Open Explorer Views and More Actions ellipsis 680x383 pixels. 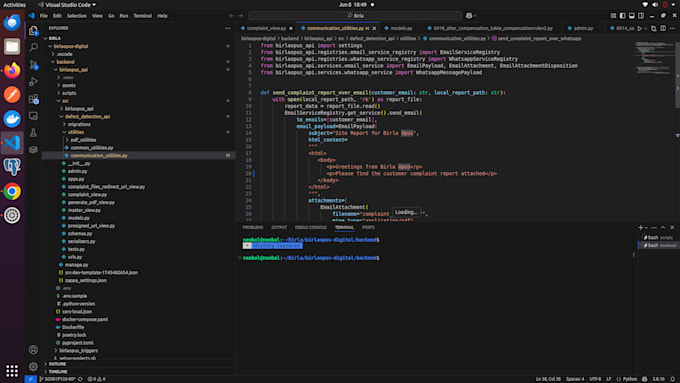coord(228,28)
